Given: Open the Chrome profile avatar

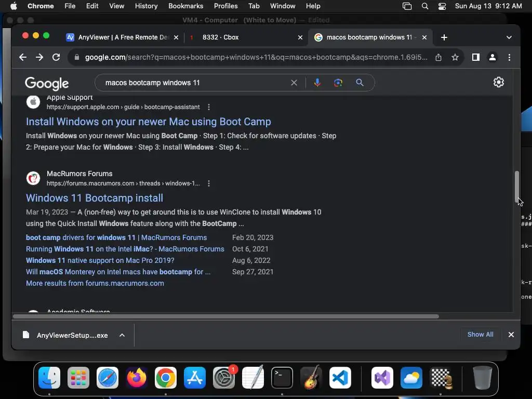Looking at the screenshot, I should tap(493, 57).
